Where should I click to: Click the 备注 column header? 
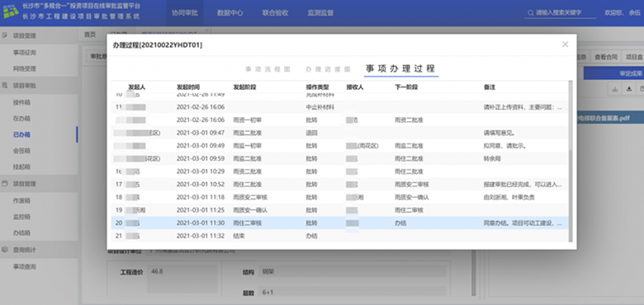[x=490, y=87]
